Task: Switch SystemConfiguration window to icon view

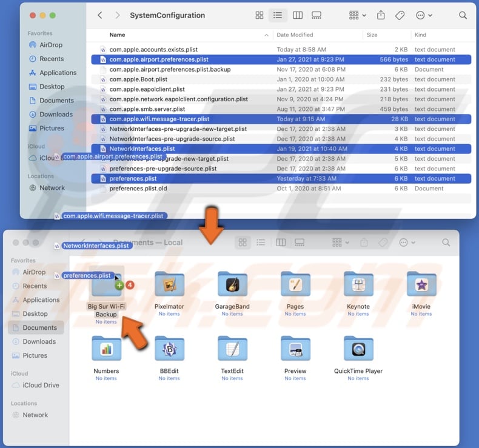Action: click(260, 15)
